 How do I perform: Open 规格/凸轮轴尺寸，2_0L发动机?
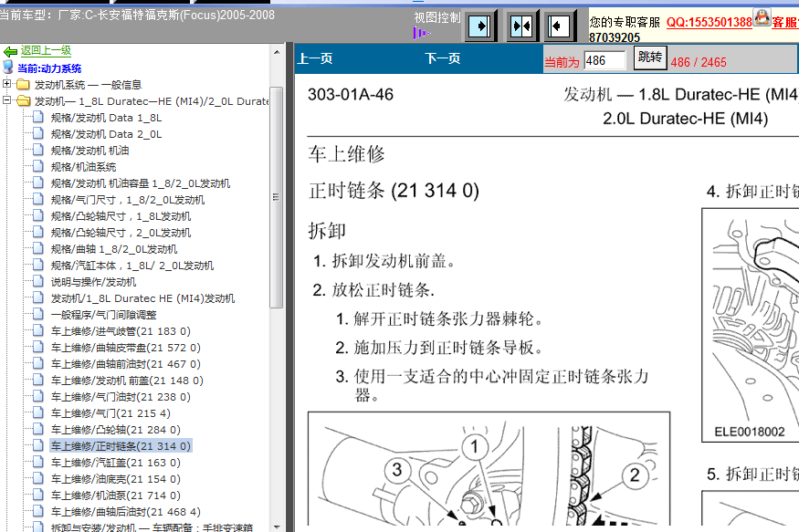pos(121,233)
